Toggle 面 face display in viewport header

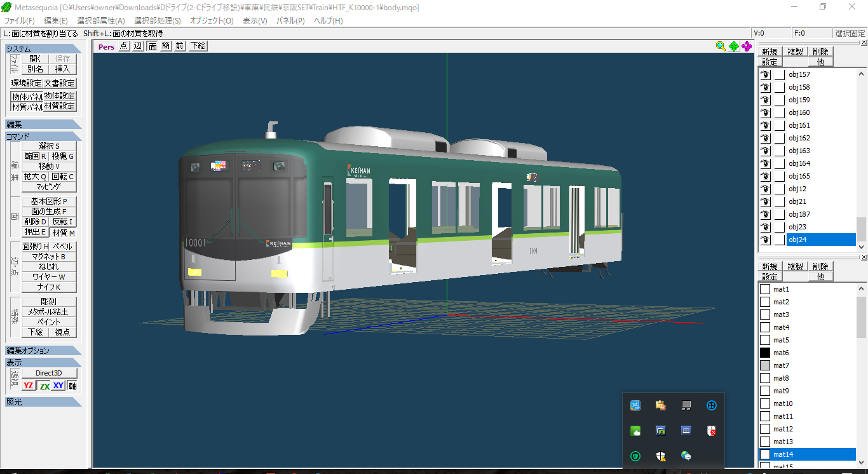[153, 46]
